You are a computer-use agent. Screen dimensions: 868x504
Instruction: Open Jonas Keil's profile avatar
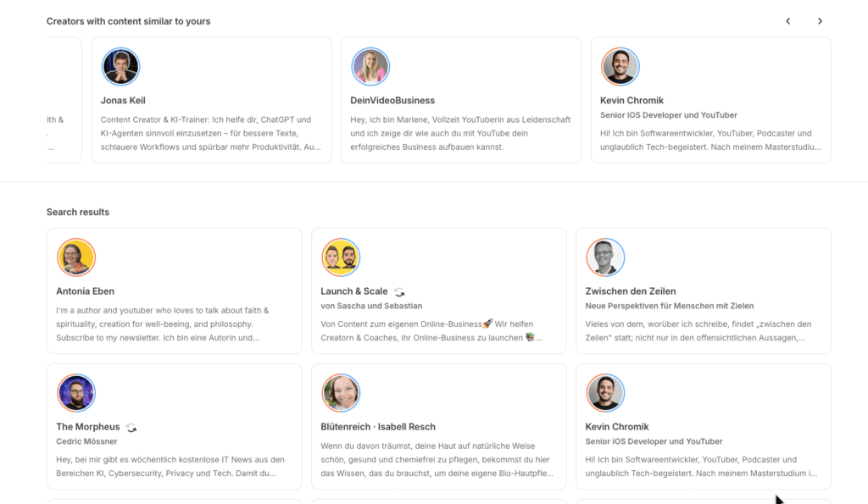pos(120,67)
